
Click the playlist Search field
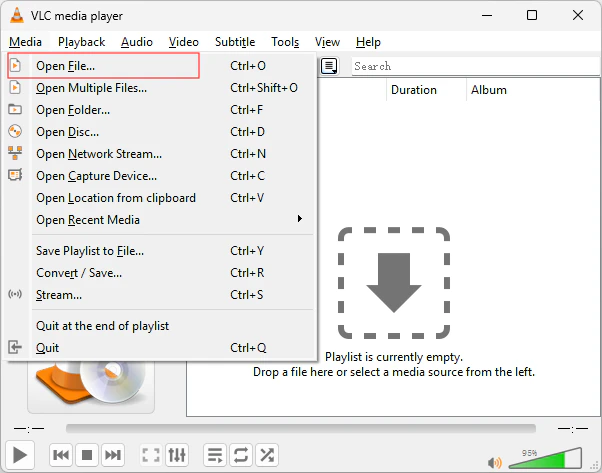[475, 66]
